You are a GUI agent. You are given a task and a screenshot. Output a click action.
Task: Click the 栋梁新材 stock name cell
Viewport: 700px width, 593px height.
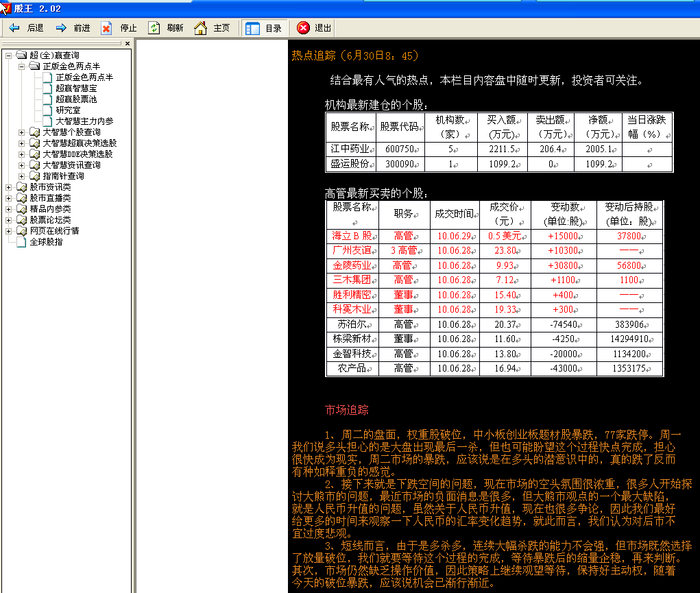click(352, 339)
